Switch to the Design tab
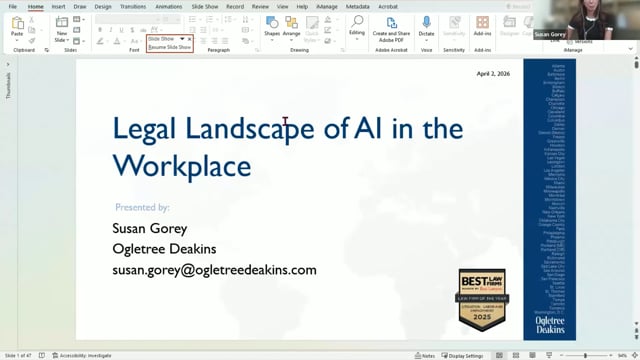The height and width of the screenshot is (360, 640). pos(103,7)
